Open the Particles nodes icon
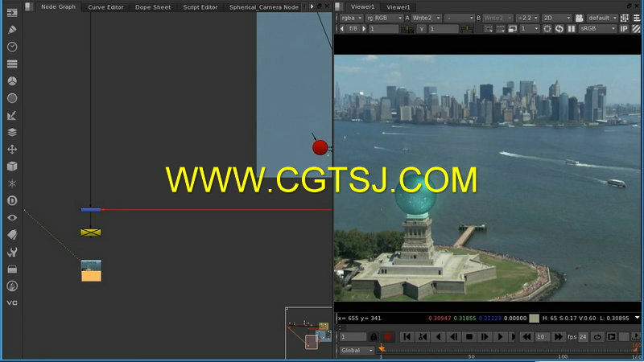Image resolution: width=644 pixels, height=362 pixels. click(12, 183)
